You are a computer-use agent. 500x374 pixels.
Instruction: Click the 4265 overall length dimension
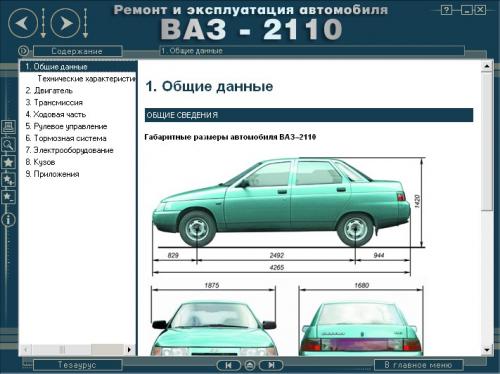[x=277, y=267]
